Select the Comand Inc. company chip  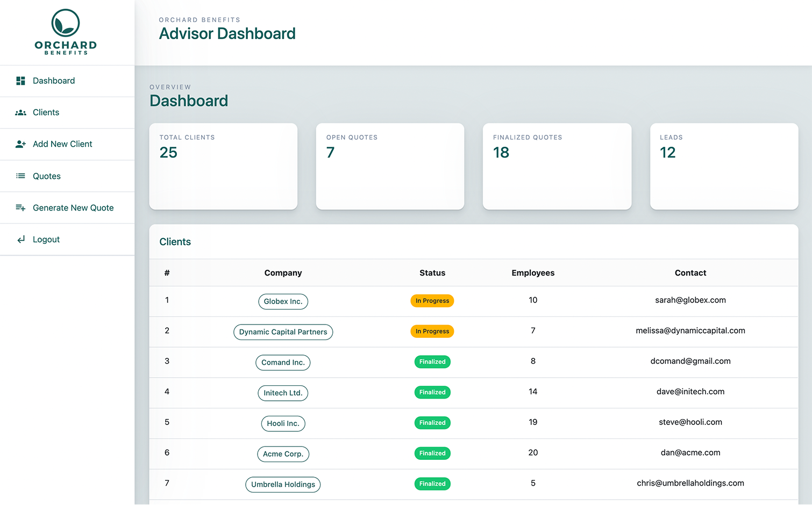click(x=283, y=363)
